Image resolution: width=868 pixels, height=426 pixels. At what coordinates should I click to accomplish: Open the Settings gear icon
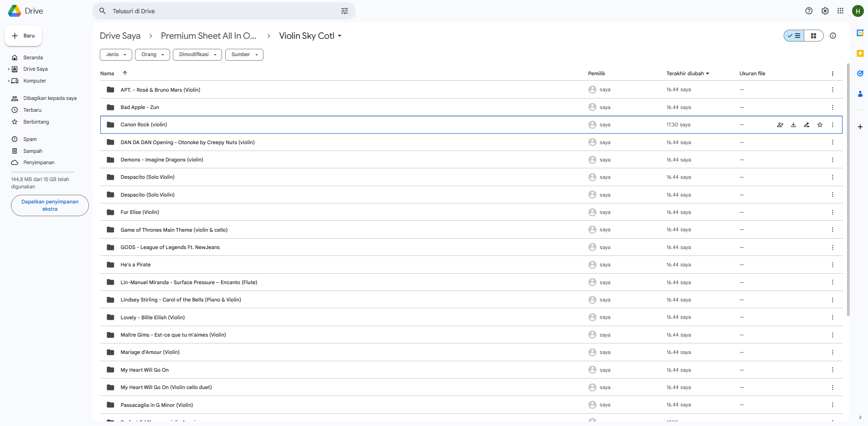click(x=825, y=11)
